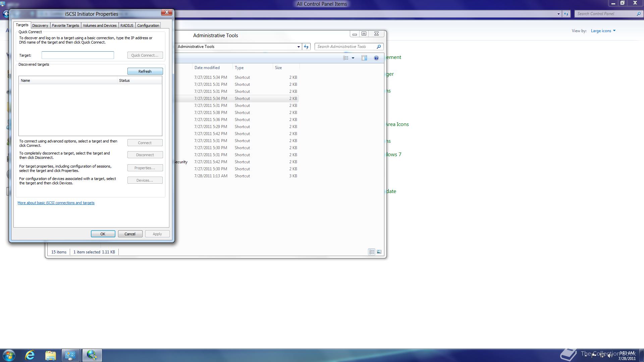Open the View by Large icons dropdown
The image size is (644, 362).
[x=603, y=31]
